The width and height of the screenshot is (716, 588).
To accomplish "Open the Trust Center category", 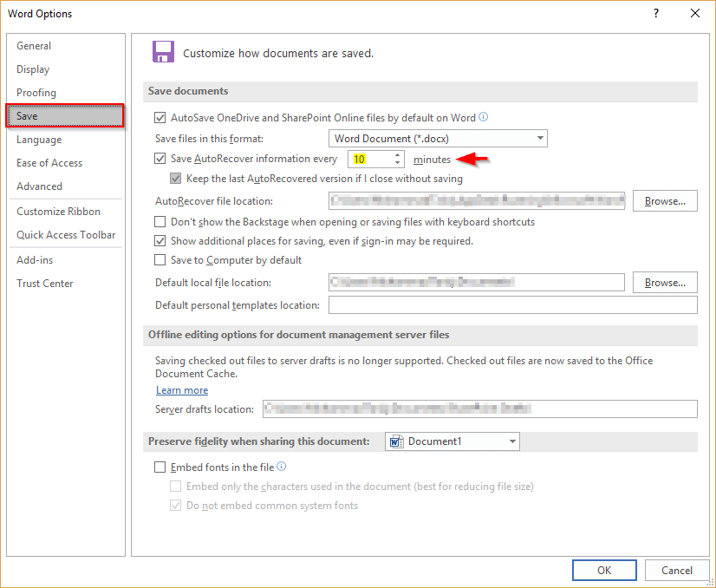I will tap(66, 284).
